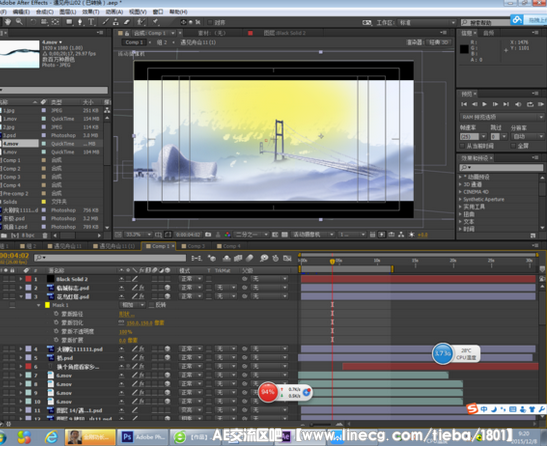The height and width of the screenshot is (452, 548).
Task: Open the 活动摄像机 active camera dropdown
Action: (312, 235)
